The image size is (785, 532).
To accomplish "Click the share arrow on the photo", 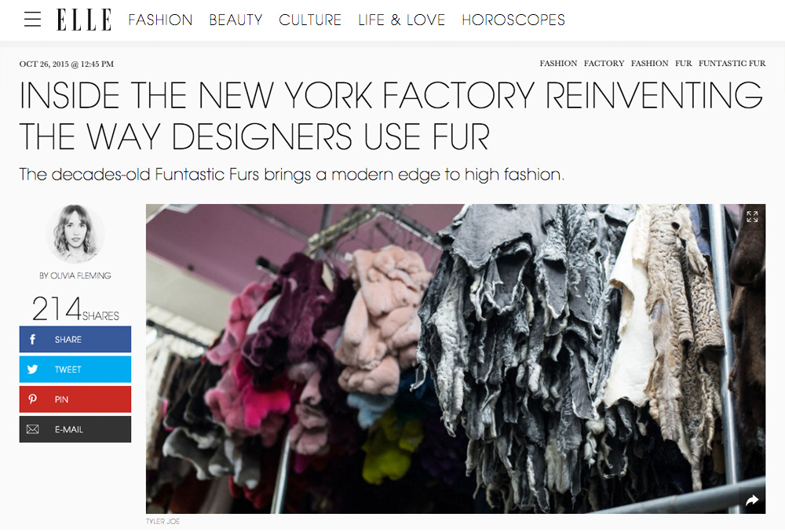I will click(x=752, y=500).
